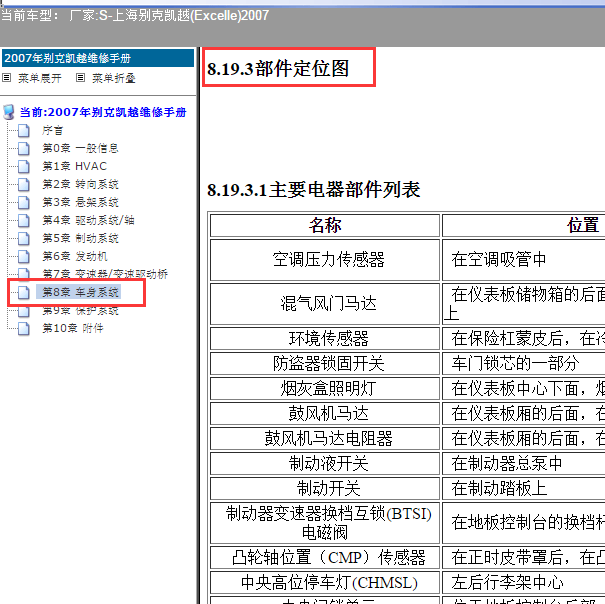Click the 名称 column header
Viewport: 605px width, 604px height.
tap(325, 225)
